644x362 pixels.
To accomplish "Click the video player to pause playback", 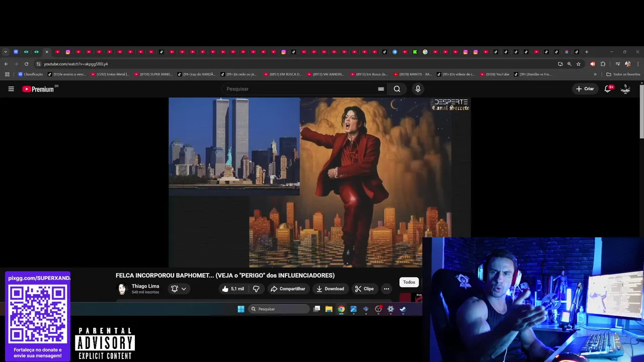I will 319,182.
